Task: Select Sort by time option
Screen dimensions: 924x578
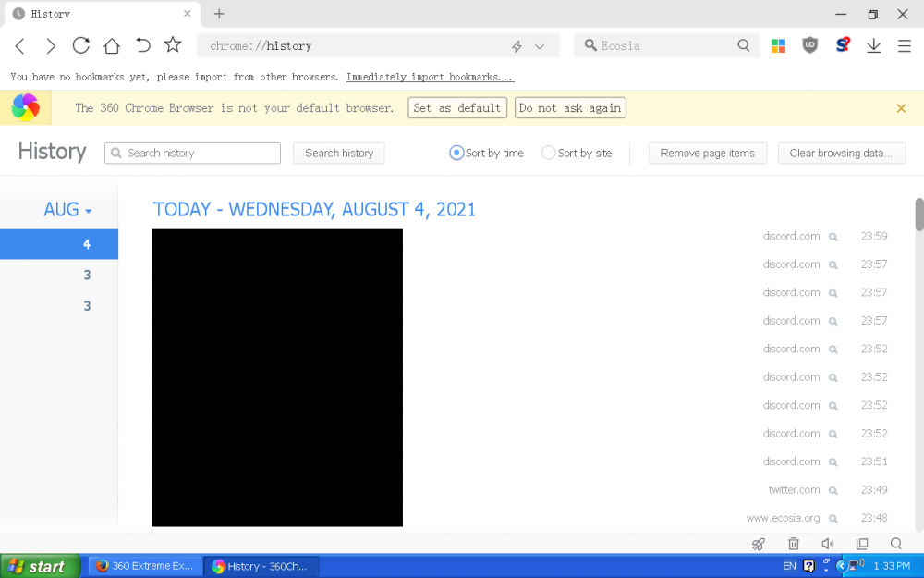Action: (x=456, y=154)
